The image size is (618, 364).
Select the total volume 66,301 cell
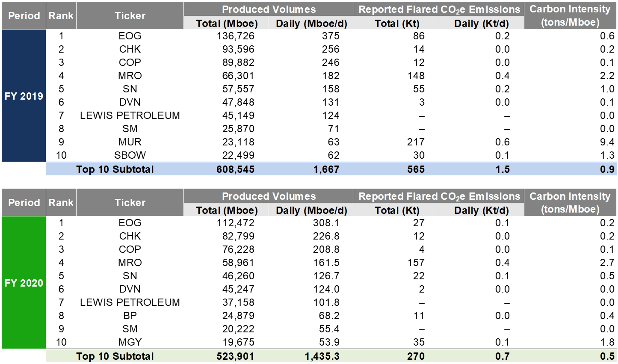238,76
